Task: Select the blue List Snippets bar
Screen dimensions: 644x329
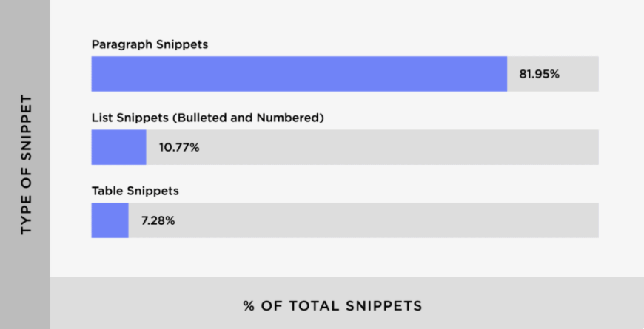Action: (118, 147)
